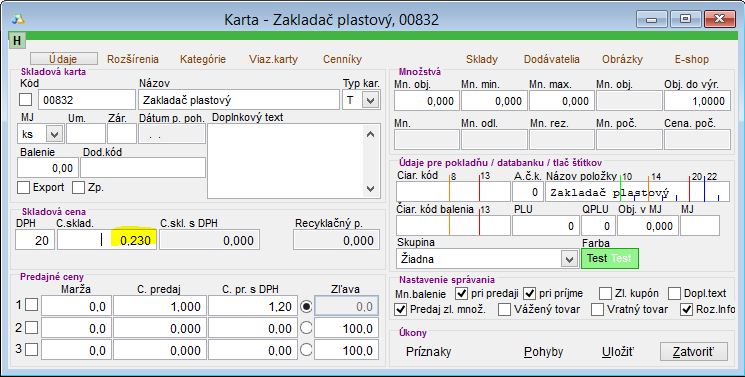Screen dimensions: 745x377
Task: Open the Skupina dropdown list
Action: [x=569, y=259]
